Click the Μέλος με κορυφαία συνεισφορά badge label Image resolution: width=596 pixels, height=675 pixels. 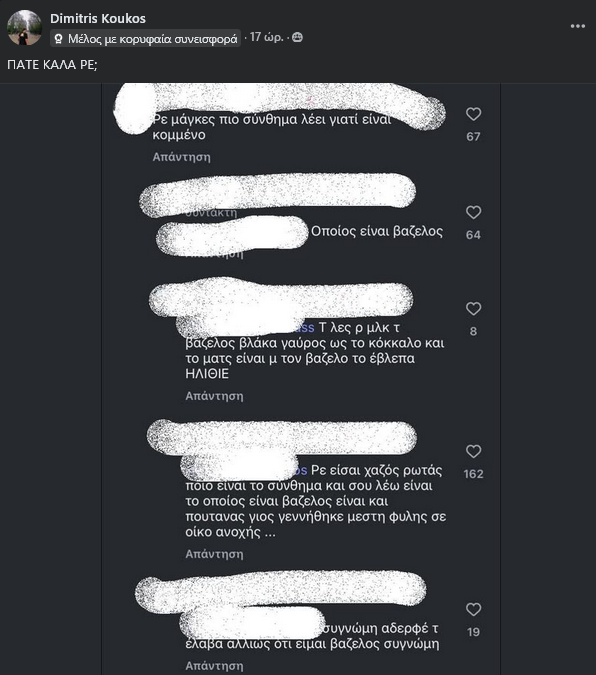coord(152,39)
